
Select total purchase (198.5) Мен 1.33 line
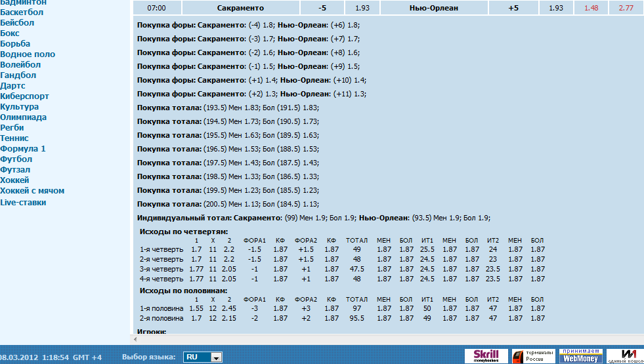(x=228, y=176)
